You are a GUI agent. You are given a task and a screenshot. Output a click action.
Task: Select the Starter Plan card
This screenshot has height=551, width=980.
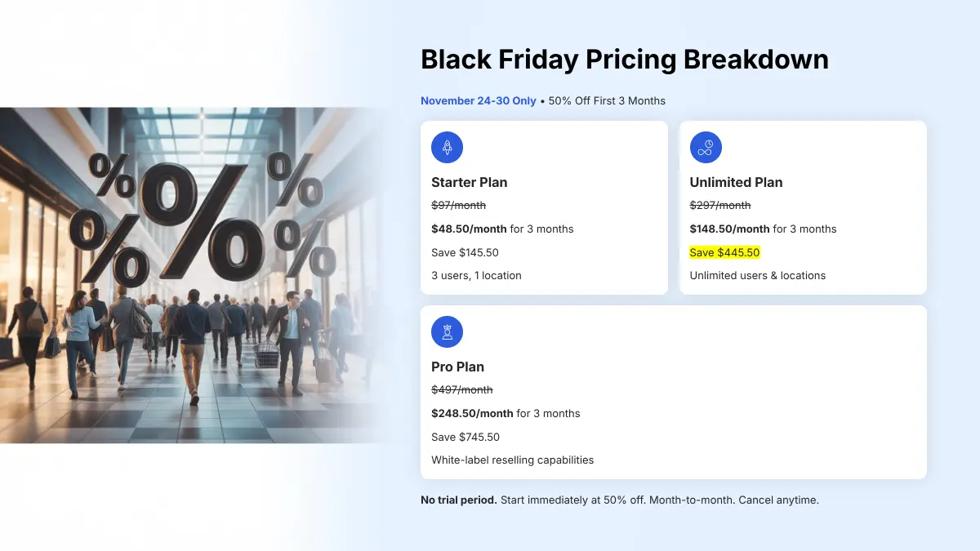point(544,207)
